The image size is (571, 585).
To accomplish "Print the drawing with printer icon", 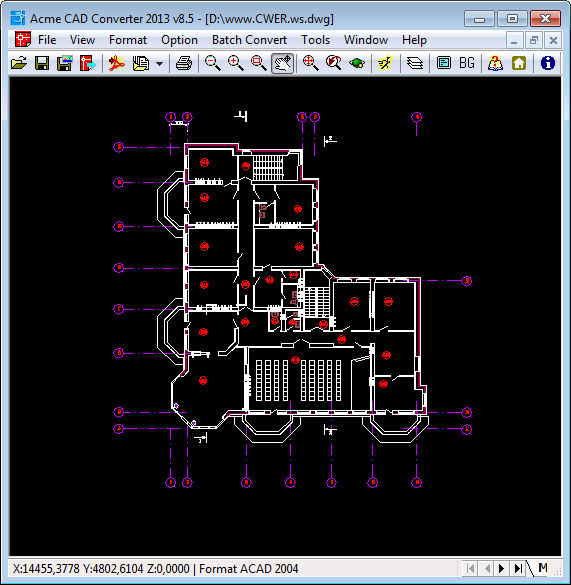I will click(183, 63).
